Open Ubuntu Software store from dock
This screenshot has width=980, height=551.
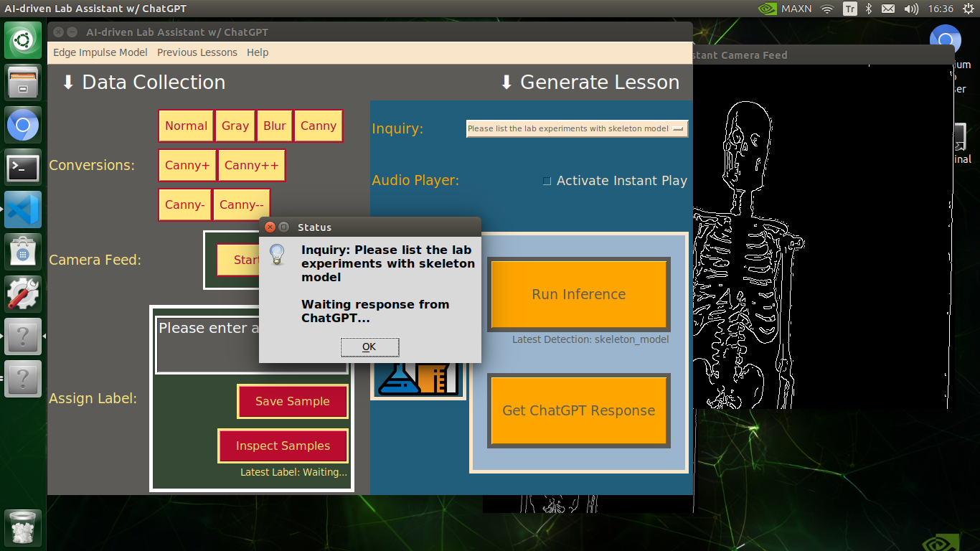pos(24,252)
